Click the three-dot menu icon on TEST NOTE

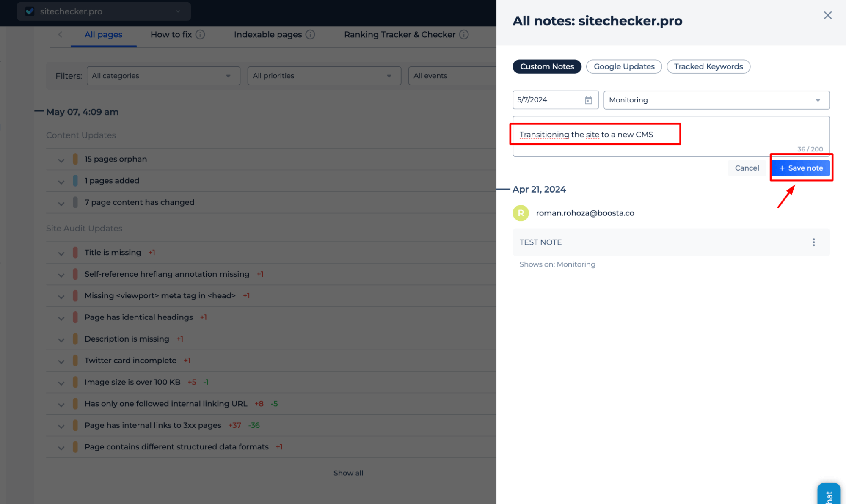(813, 242)
